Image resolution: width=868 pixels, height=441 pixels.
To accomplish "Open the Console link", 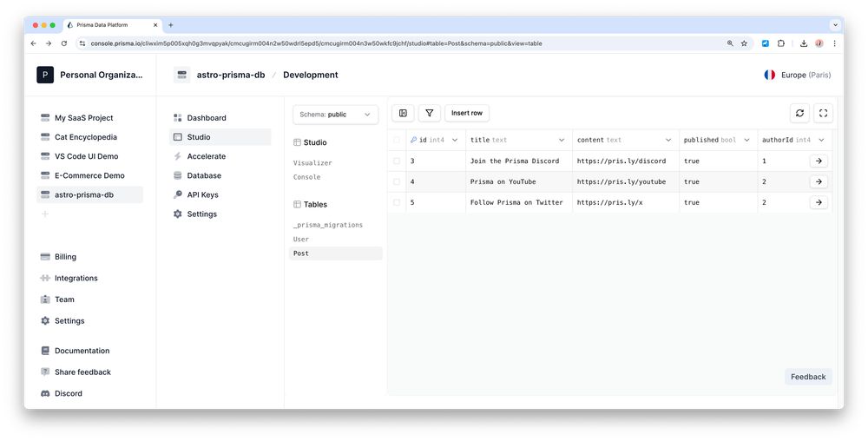I will [x=306, y=177].
